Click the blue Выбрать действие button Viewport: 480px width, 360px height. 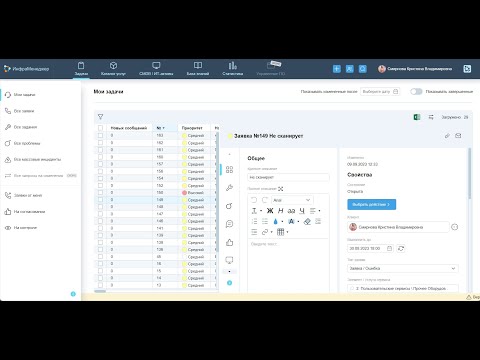tap(372, 204)
